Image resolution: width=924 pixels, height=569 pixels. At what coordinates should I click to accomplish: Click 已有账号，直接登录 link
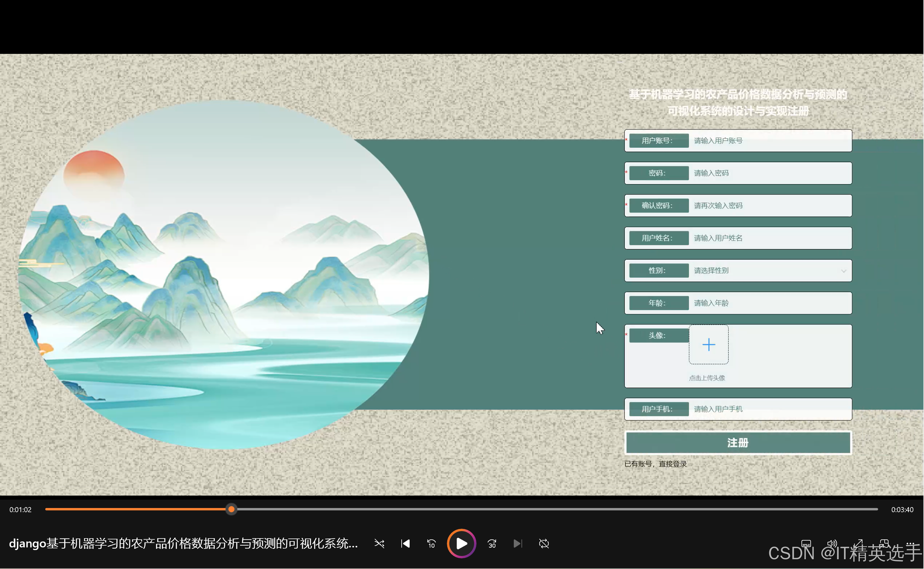(x=655, y=464)
